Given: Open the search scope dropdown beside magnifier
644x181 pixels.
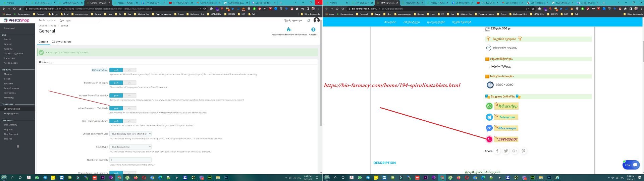Looking at the screenshot, I should tap(62, 20).
